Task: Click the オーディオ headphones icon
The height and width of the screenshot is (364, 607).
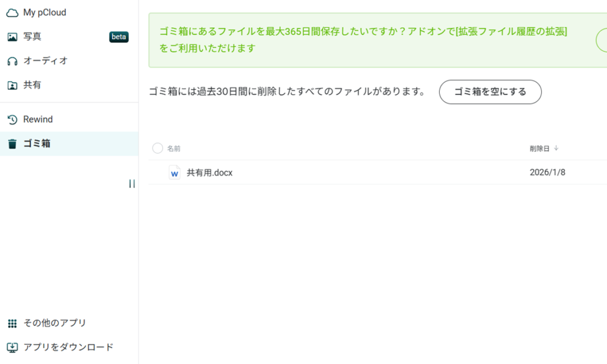Action: [x=12, y=61]
